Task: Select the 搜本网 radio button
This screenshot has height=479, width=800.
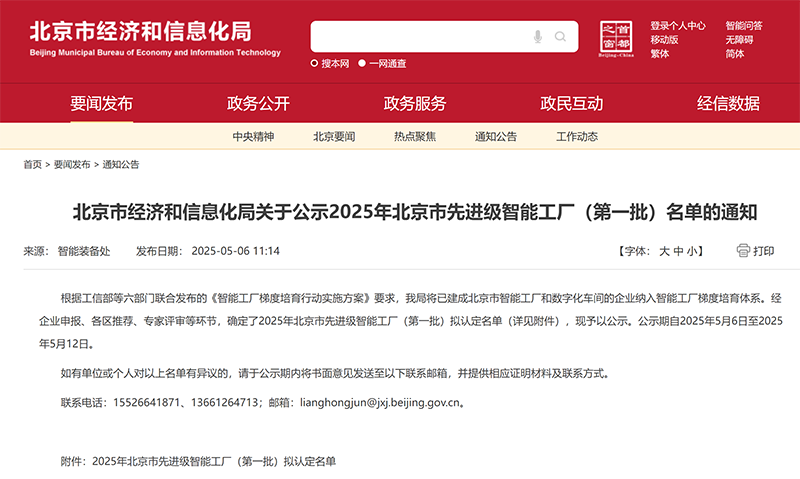Action: 314,64
